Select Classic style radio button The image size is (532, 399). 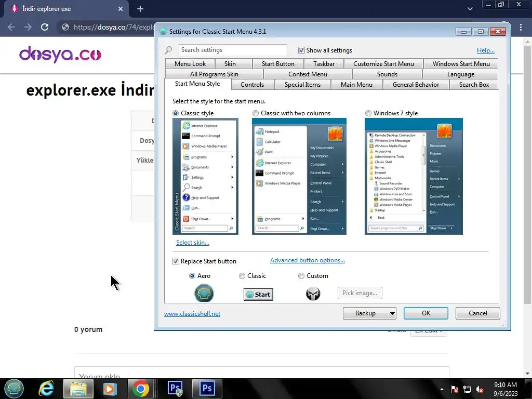pyautogui.click(x=176, y=113)
